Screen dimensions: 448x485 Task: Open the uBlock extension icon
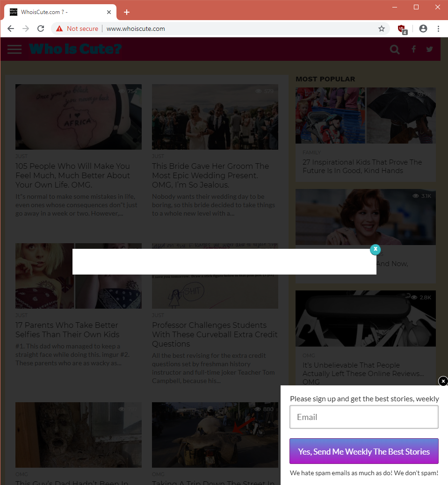[402, 29]
